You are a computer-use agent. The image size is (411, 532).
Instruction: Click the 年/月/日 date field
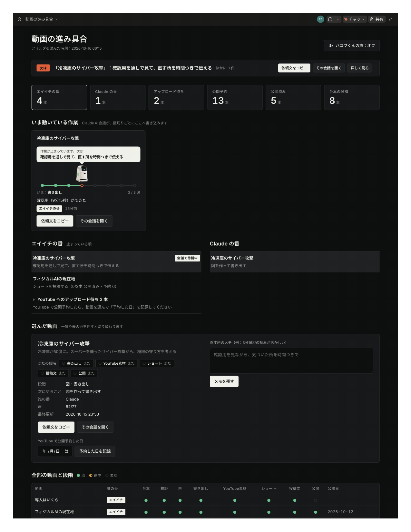[x=55, y=451]
